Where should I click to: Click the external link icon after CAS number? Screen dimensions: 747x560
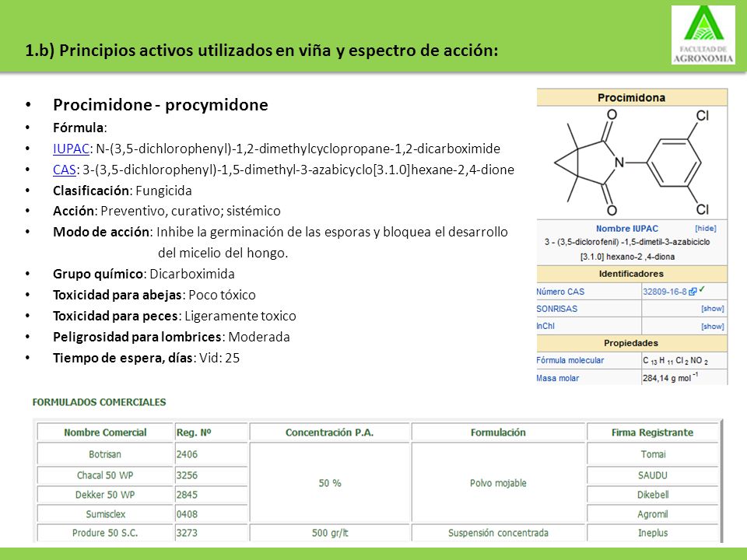tap(693, 292)
